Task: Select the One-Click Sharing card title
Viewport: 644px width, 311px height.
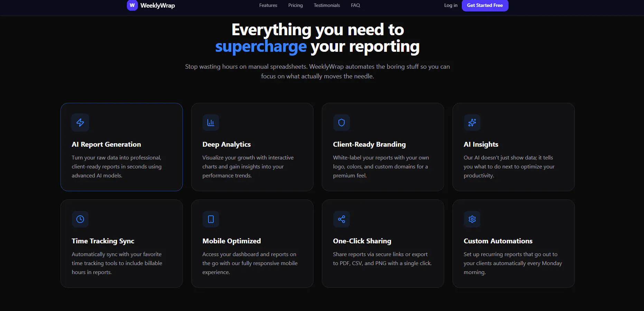Action: coord(362,241)
